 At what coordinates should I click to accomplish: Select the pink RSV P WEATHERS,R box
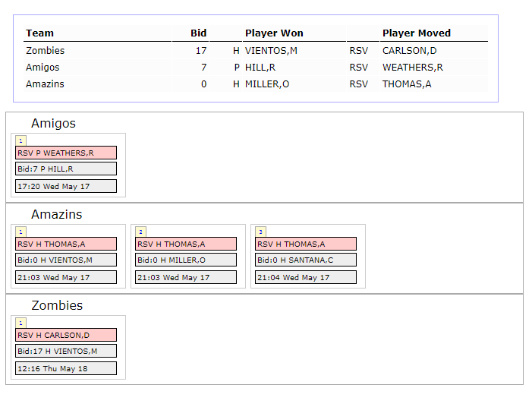coord(66,153)
